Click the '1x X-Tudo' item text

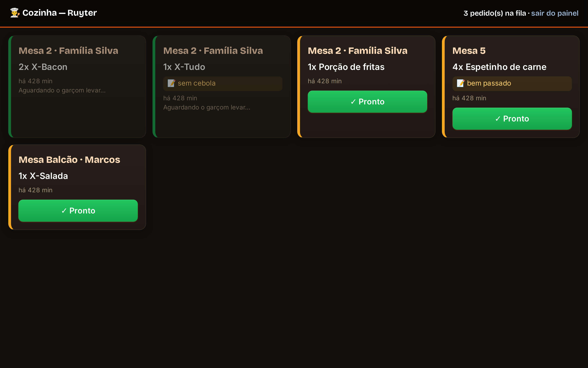pos(184,67)
